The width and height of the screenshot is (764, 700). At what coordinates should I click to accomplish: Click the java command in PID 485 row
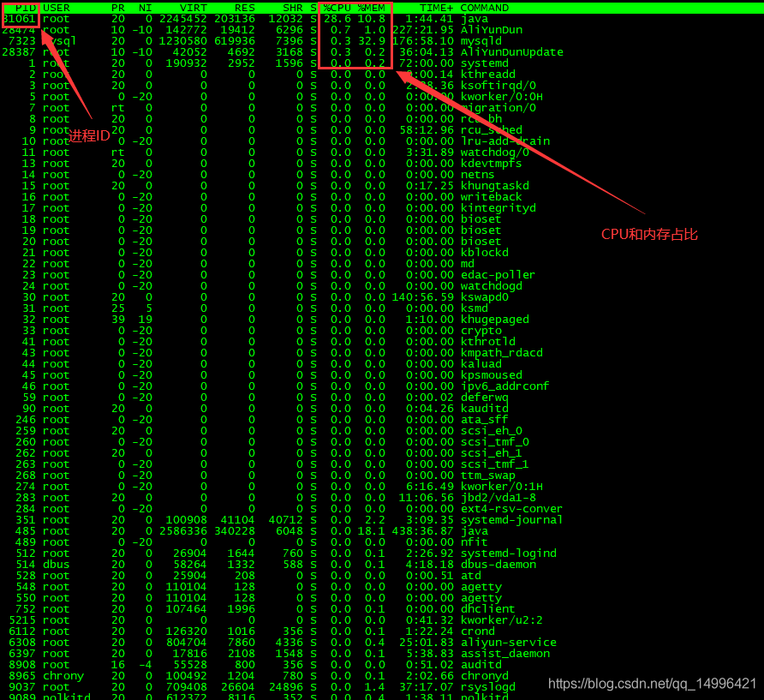(475, 531)
